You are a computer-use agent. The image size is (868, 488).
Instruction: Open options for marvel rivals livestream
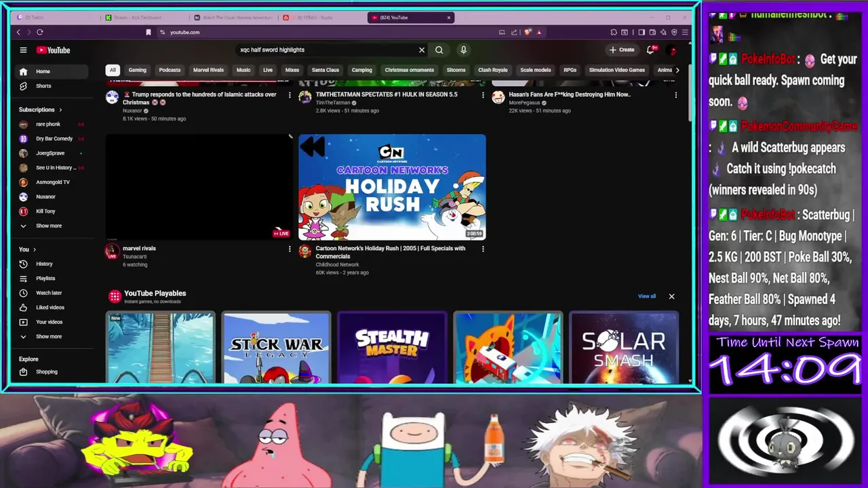click(290, 249)
